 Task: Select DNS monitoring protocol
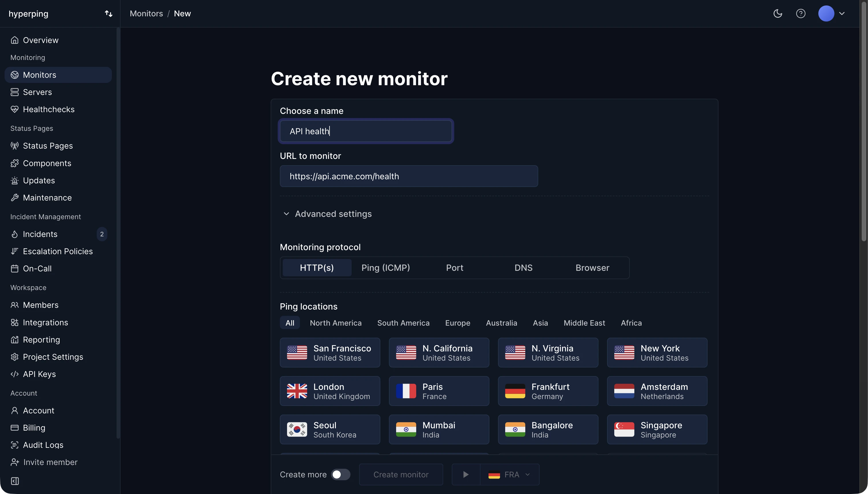[524, 268]
